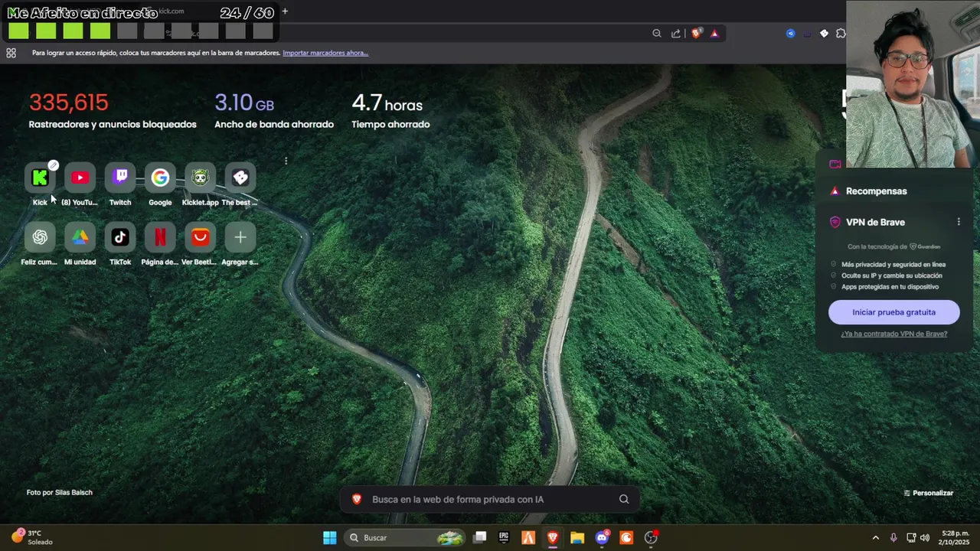Open the new tab plus button
The image size is (980, 551).
coord(285,11)
